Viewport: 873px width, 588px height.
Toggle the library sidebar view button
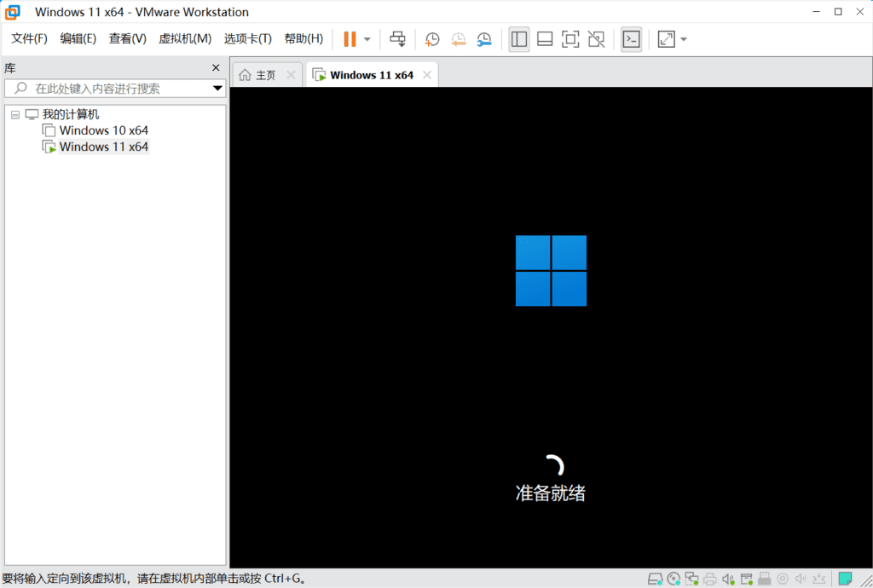tap(518, 39)
